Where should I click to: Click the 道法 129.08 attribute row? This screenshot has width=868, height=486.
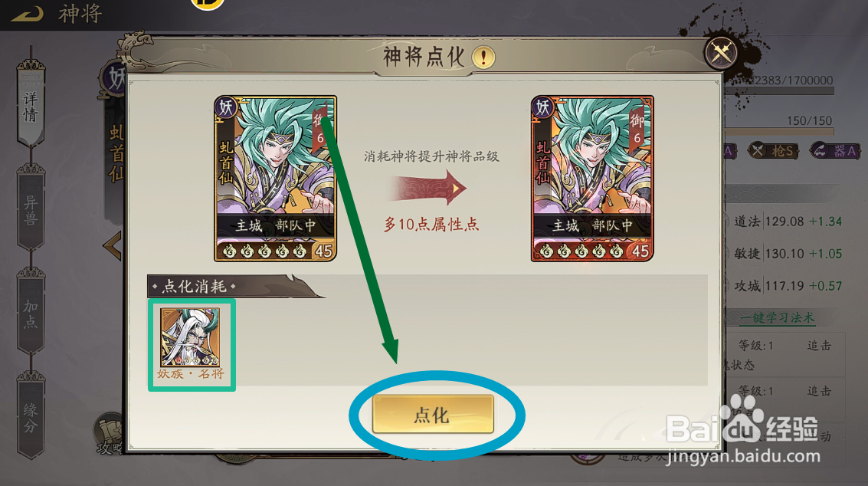coord(788,222)
